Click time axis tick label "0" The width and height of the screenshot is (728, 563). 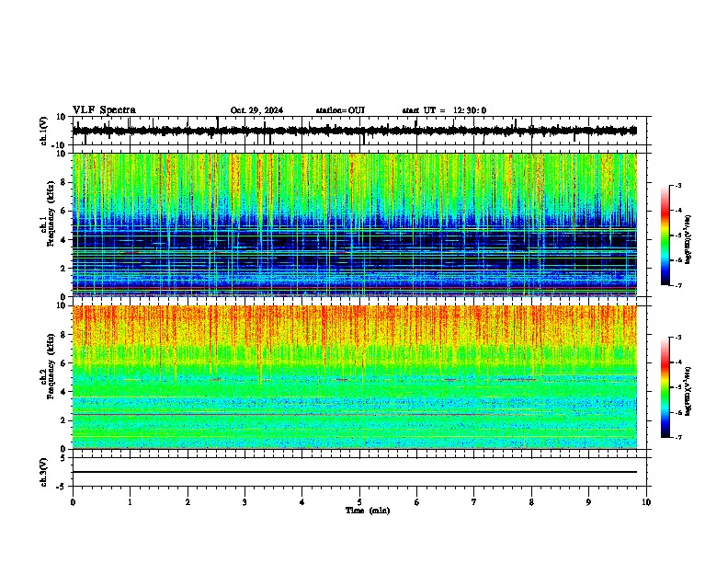click(x=73, y=502)
